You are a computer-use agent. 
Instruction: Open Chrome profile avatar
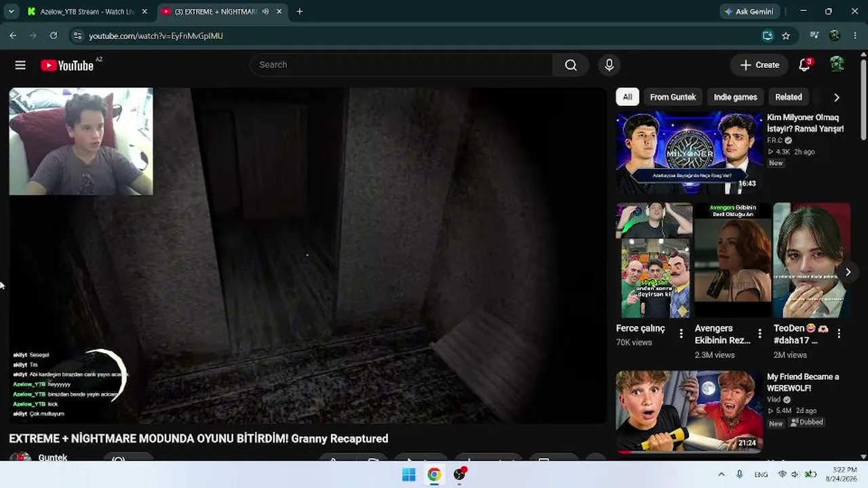(835, 36)
